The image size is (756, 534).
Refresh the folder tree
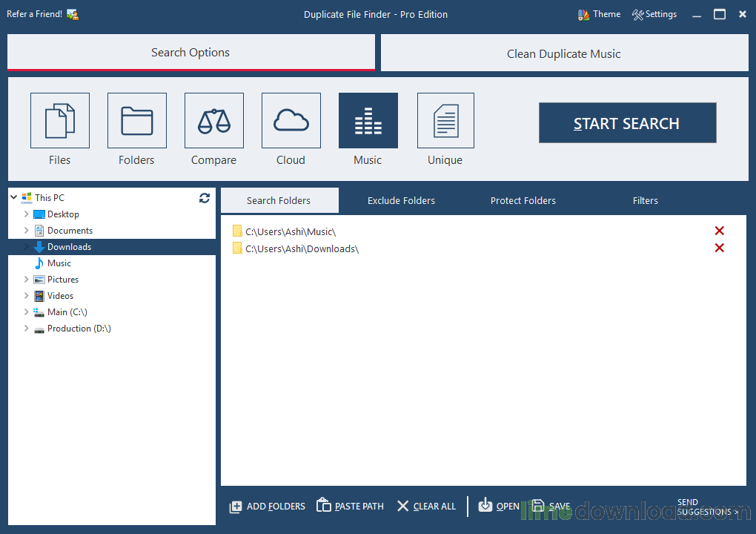tap(205, 198)
